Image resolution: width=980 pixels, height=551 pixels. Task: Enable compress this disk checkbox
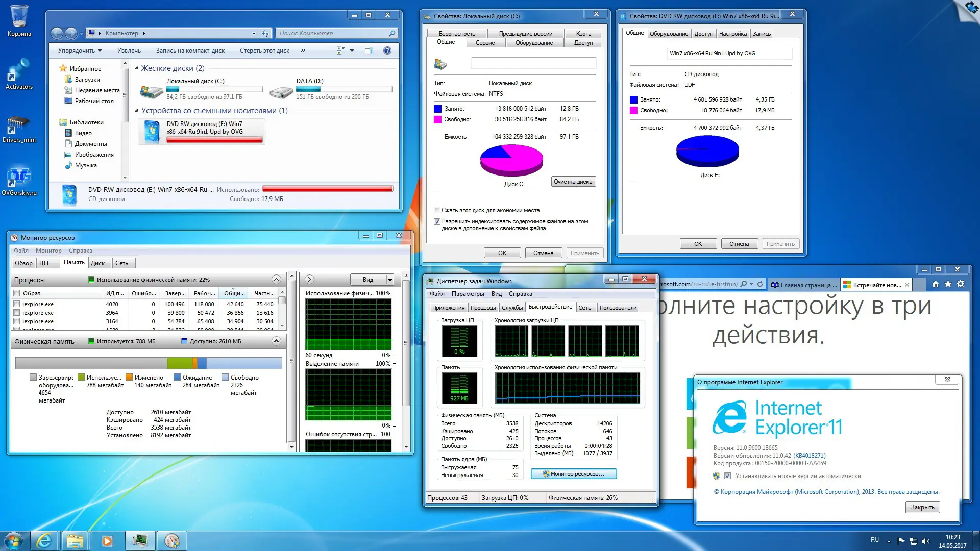[437, 210]
